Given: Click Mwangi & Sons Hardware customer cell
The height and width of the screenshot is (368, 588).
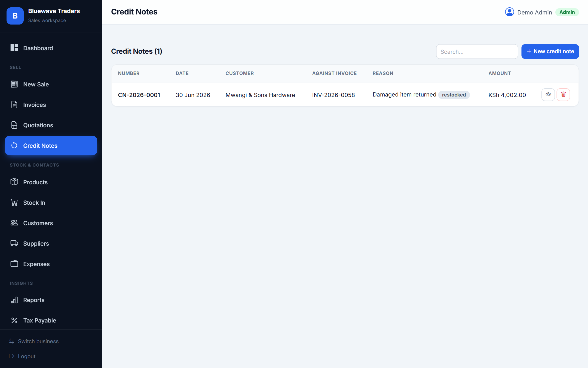Looking at the screenshot, I should pyautogui.click(x=260, y=95).
